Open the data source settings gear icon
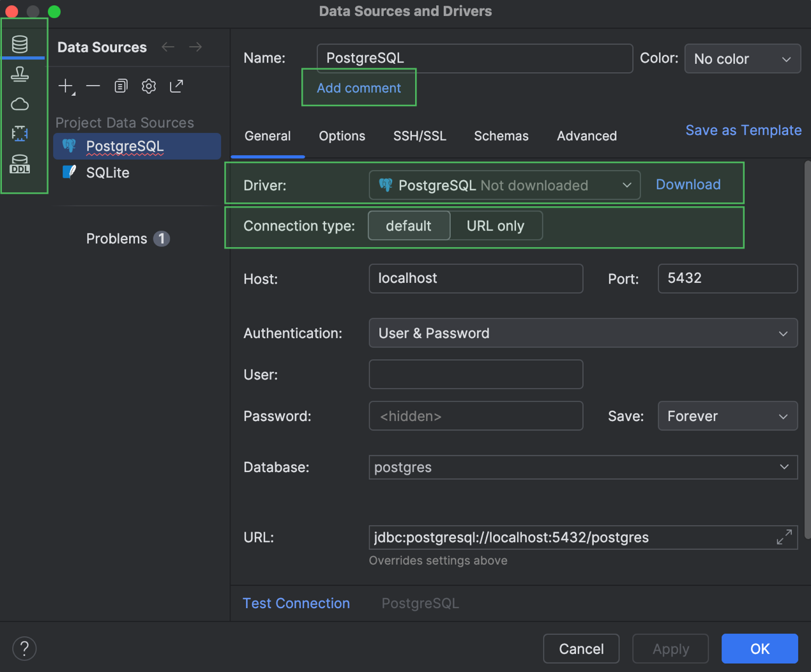The height and width of the screenshot is (672, 811). pos(149,86)
